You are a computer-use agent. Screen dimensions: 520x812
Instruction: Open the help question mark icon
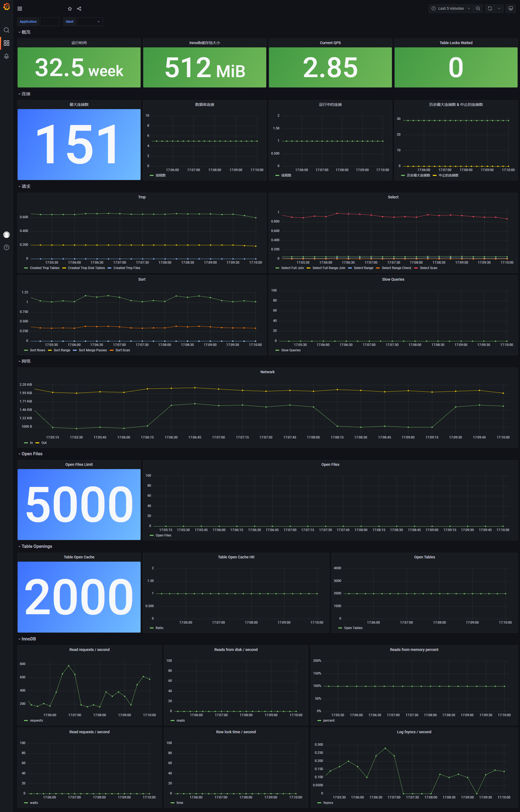[x=6, y=247]
